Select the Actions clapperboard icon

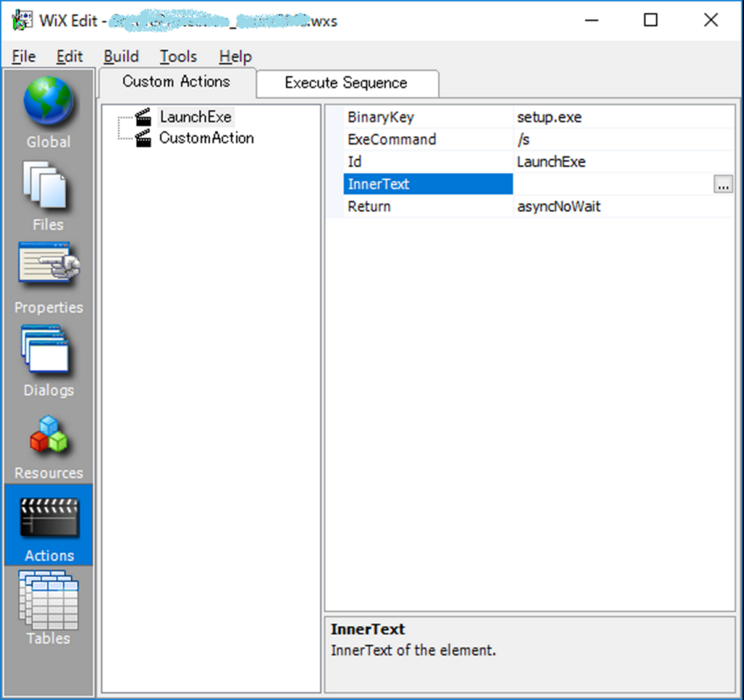tap(49, 518)
